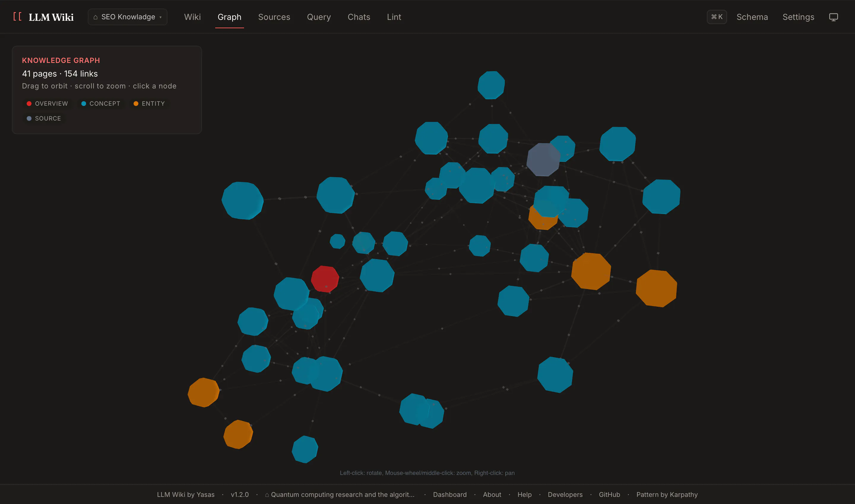Open the Developers footer link
This screenshot has width=855, height=504.
(565, 495)
